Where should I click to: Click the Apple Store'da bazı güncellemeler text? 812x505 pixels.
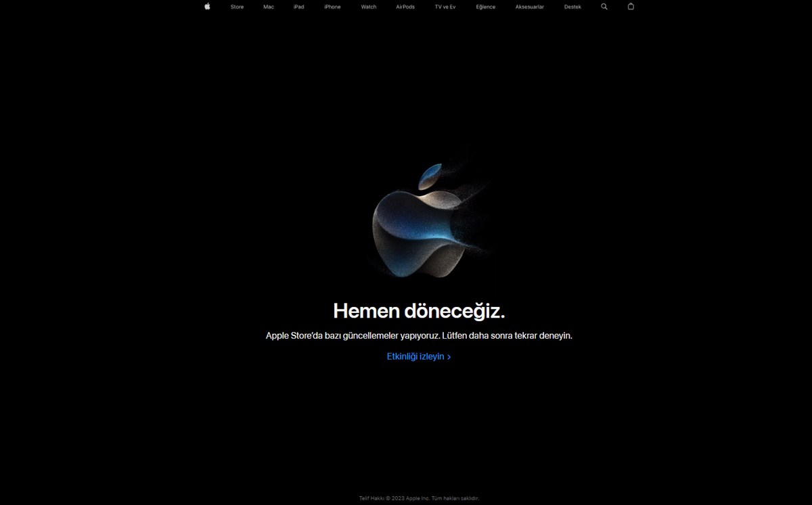419,335
